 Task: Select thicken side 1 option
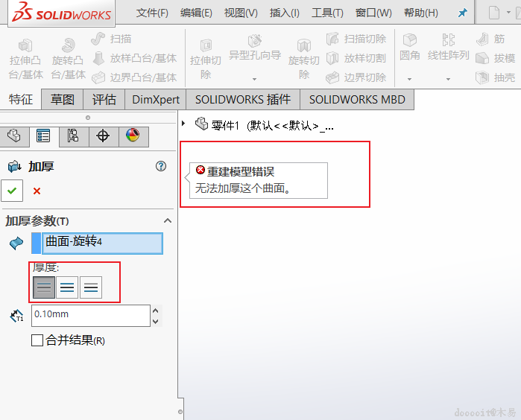[44, 287]
